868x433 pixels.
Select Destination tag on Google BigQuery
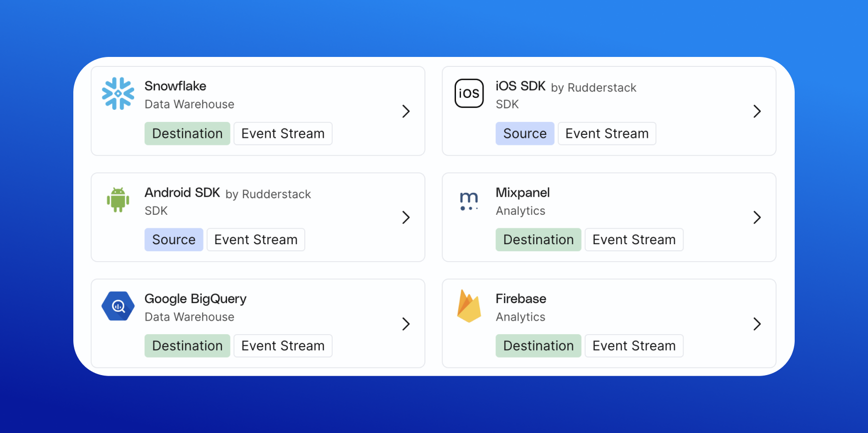(188, 346)
